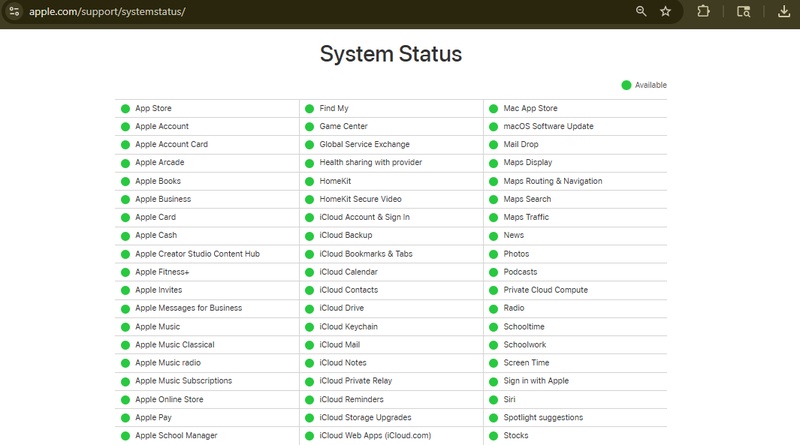
Task: Select iCloud Web Apps (iCloud.com)
Action: pos(375,435)
